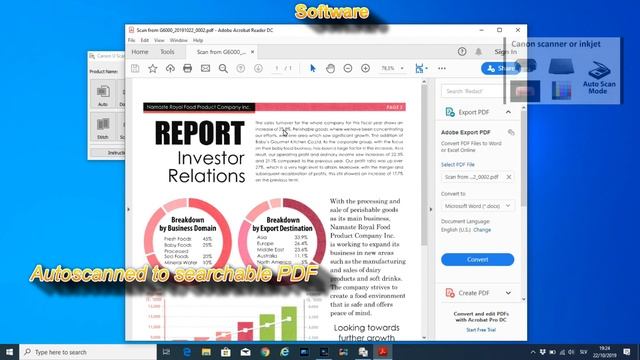Open the find text magnifier icon
The width and height of the screenshot is (640, 360).
(223, 69)
